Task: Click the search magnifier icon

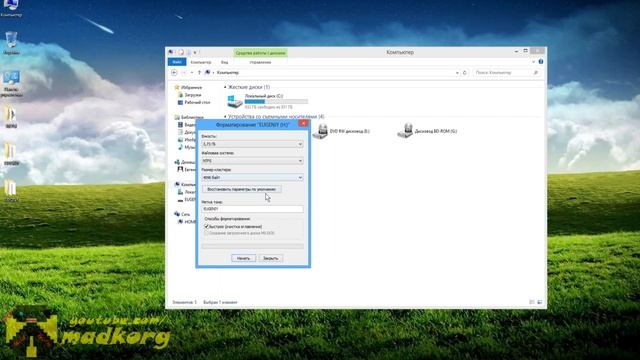Action: pyautogui.click(x=536, y=73)
